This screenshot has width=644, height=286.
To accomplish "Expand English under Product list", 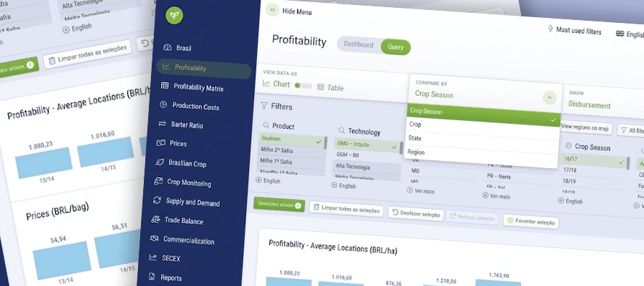I will [x=268, y=181].
